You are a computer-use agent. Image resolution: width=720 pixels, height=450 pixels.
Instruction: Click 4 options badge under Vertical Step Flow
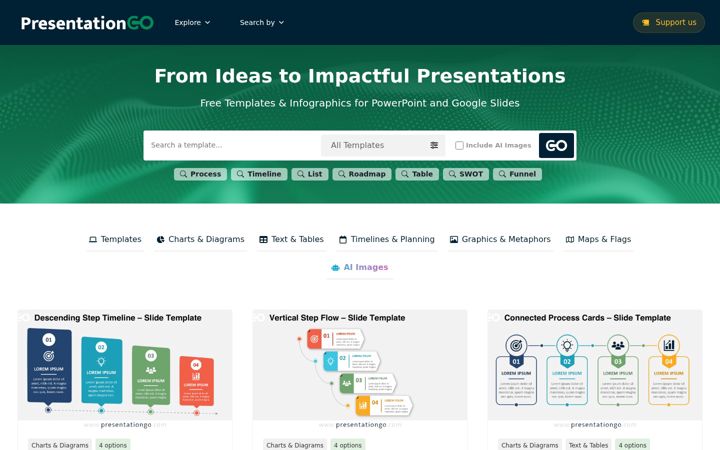(348, 445)
